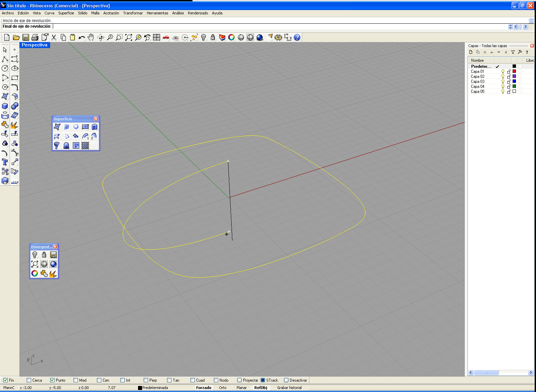Click the Perspectiva viewport title
536x392 pixels.
click(35, 45)
